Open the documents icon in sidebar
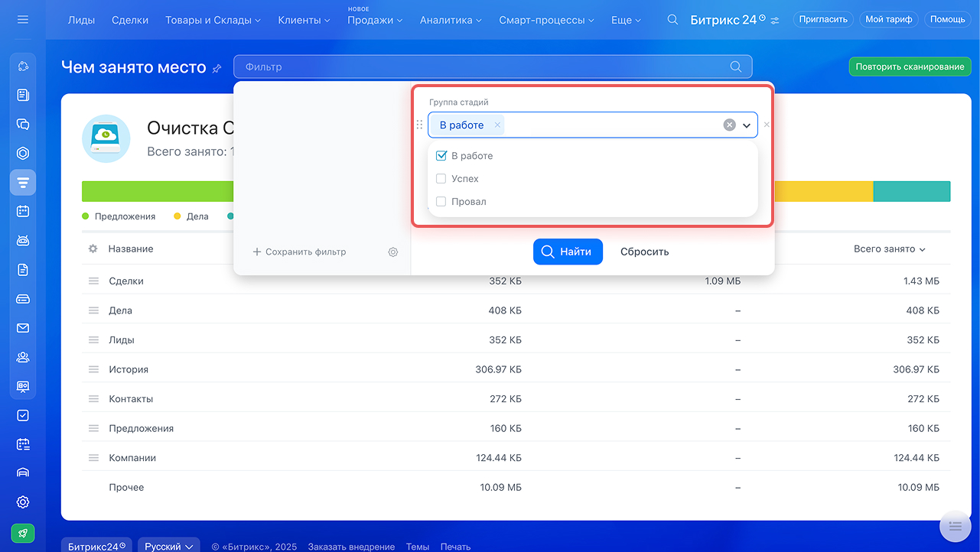Viewport: 980px width, 552px height. [x=23, y=269]
